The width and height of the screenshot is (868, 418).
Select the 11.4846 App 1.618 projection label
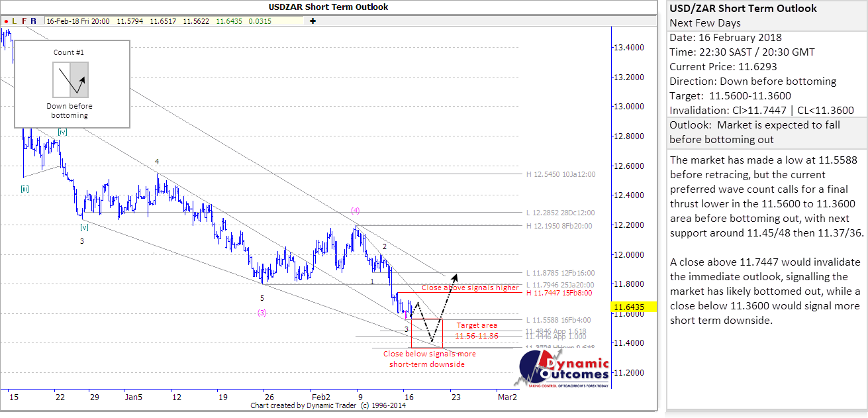point(555,331)
